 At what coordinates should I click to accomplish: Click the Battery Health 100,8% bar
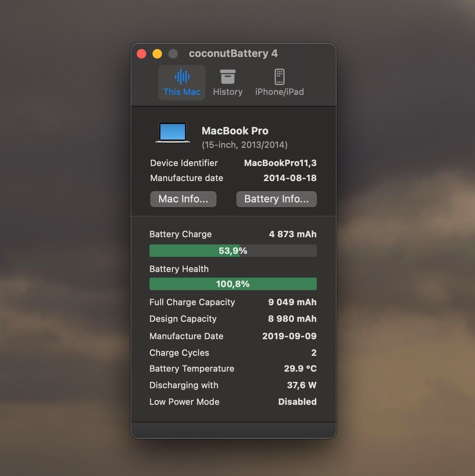[x=233, y=284]
